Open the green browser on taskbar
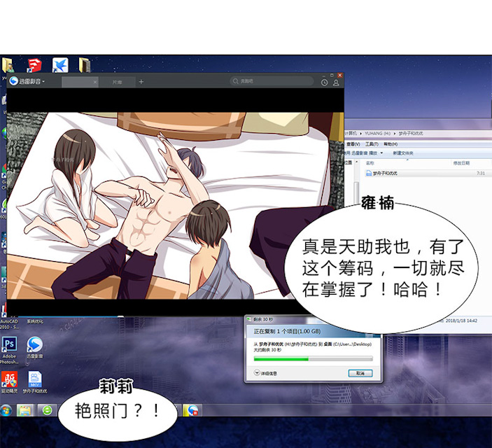Image resolution: width=492 pixels, height=448 pixels. (47, 411)
